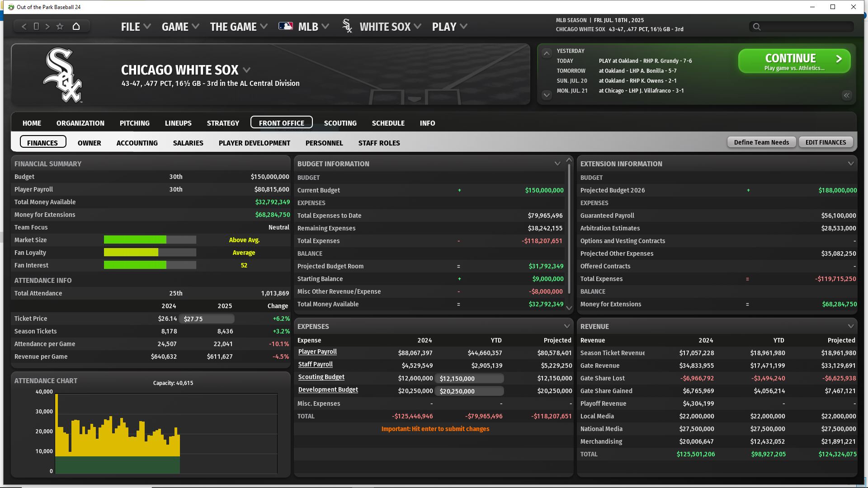This screenshot has width=868, height=488.
Task: Open the Expenses panel dropdown arrow
Action: pyautogui.click(x=566, y=326)
